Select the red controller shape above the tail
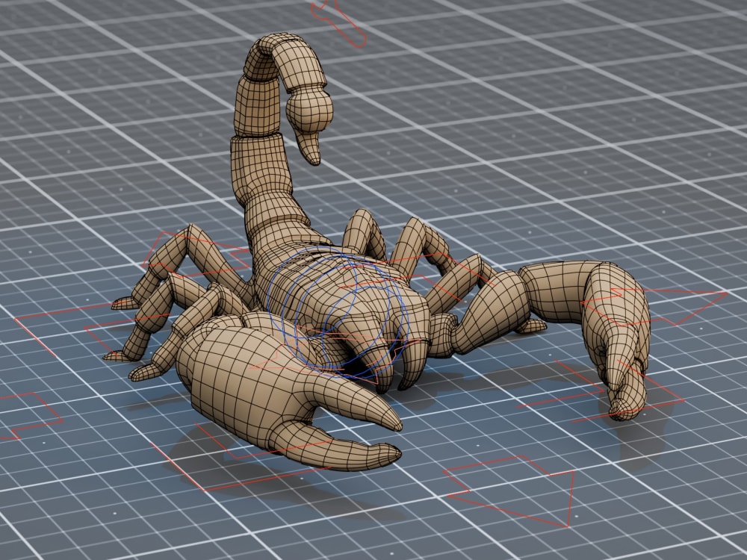The height and width of the screenshot is (560, 747). tap(339, 23)
